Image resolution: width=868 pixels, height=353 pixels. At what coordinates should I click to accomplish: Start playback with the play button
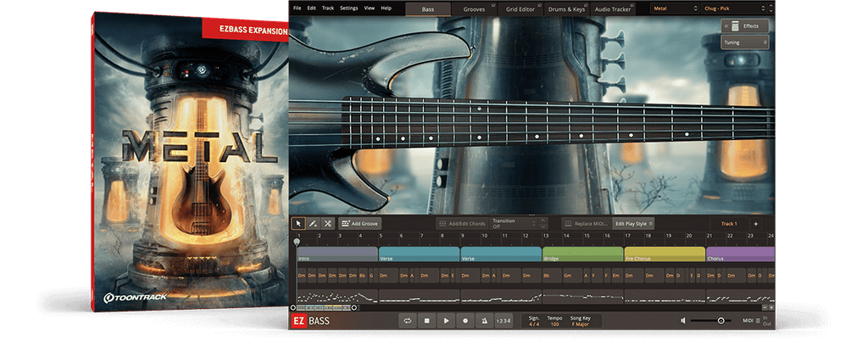446,320
